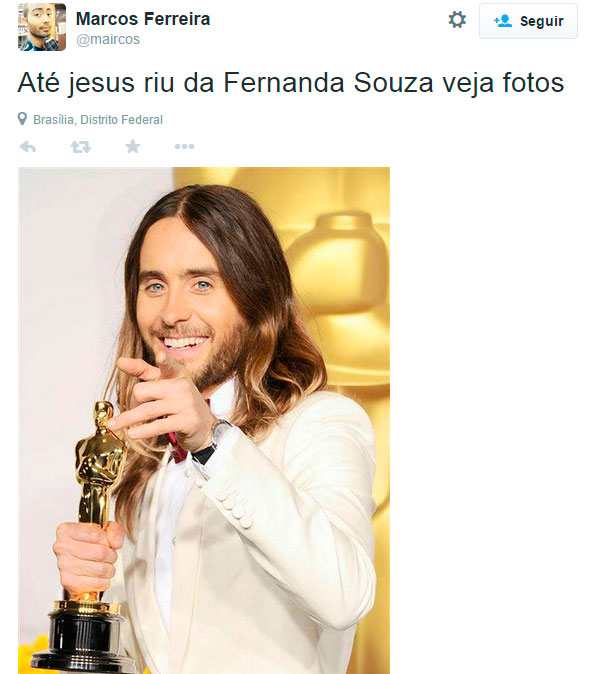
Task: Open the Brasília, Distrito Federal location
Action: (x=98, y=119)
